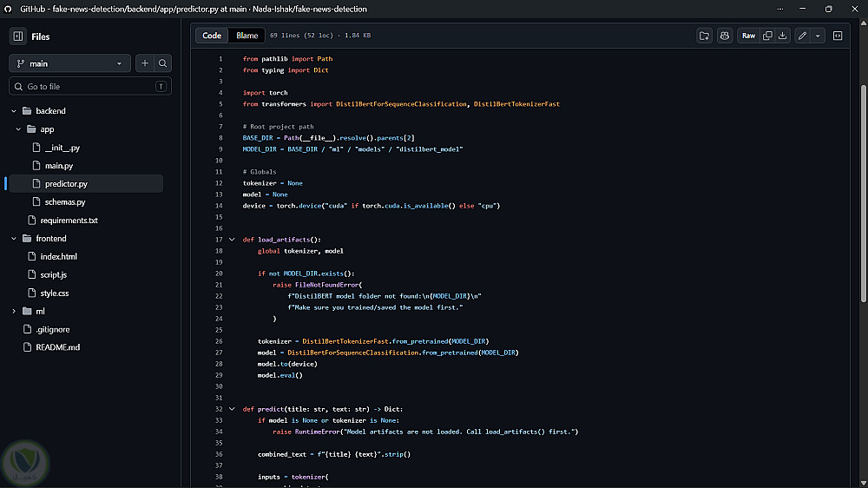
Task: Open more edit options dropdown arrow
Action: (818, 36)
